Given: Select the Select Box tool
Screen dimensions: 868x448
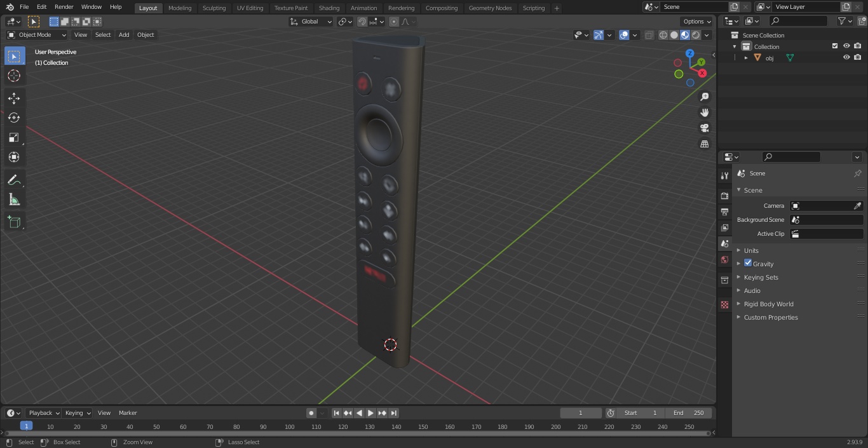Looking at the screenshot, I should [14, 57].
